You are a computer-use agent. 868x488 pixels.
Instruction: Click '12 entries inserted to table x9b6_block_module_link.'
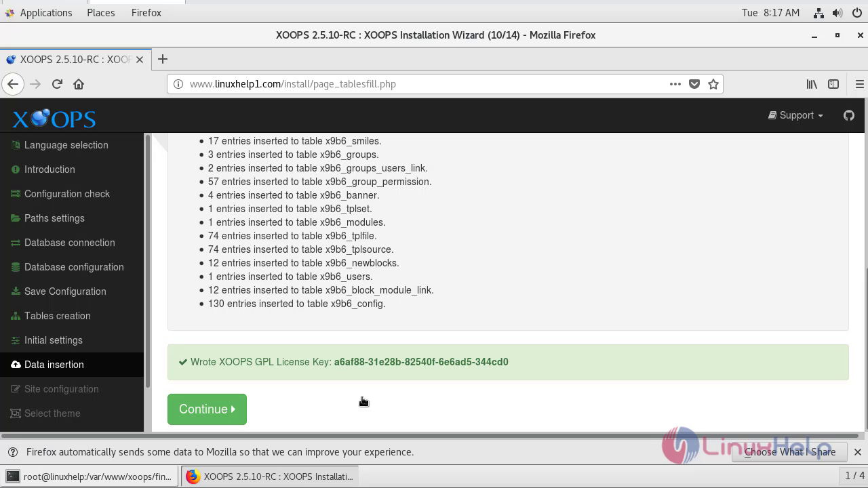pos(321,290)
